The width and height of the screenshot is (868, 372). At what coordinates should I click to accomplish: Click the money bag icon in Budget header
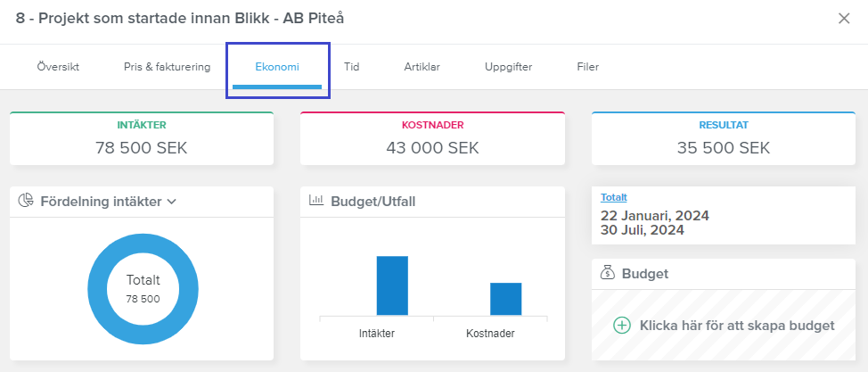[607, 274]
